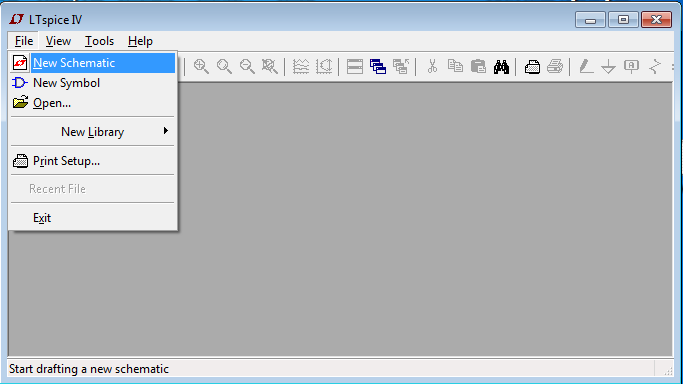This screenshot has width=683, height=384.
Task: Maximize the LTspice IV window
Action: [x=623, y=20]
